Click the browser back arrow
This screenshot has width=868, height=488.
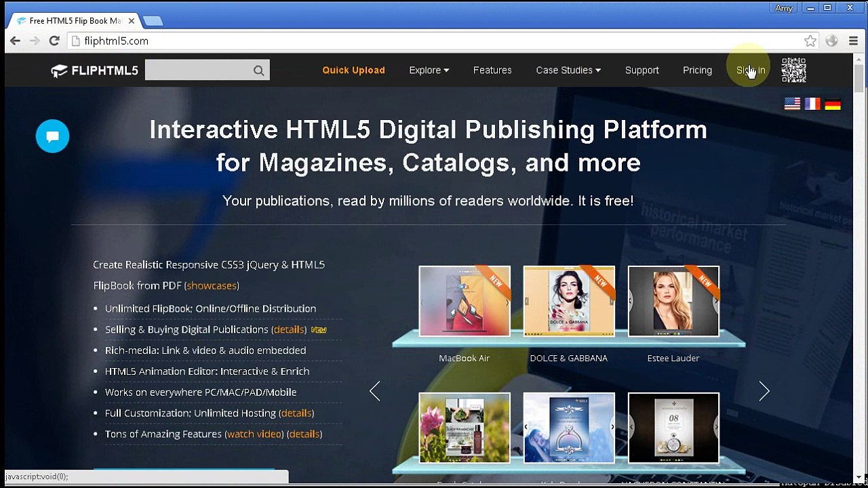(15, 41)
